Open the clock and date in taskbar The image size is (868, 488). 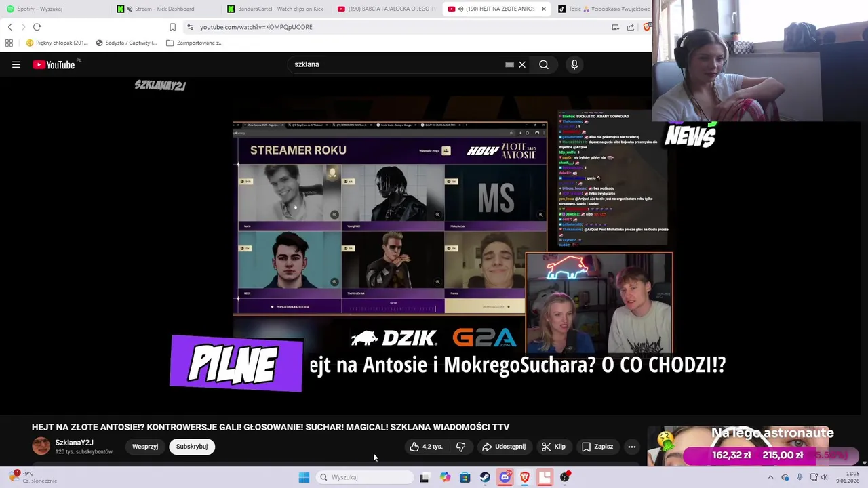(848, 477)
